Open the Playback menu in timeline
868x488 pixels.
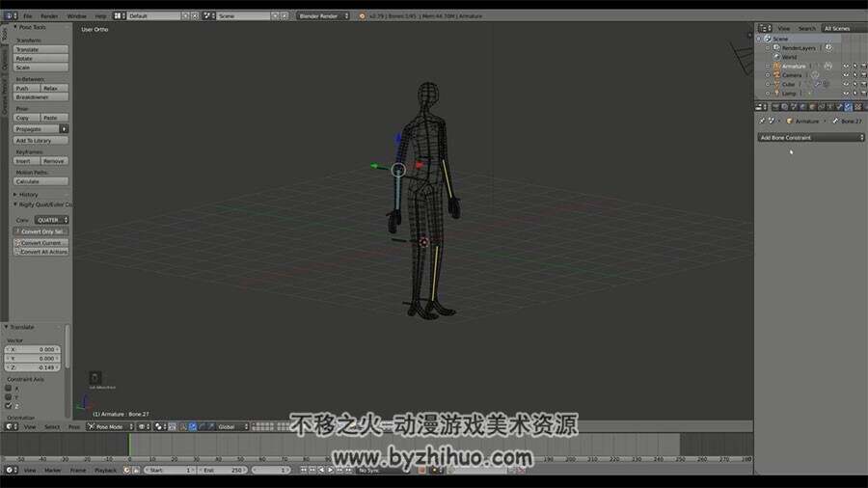coord(105,470)
